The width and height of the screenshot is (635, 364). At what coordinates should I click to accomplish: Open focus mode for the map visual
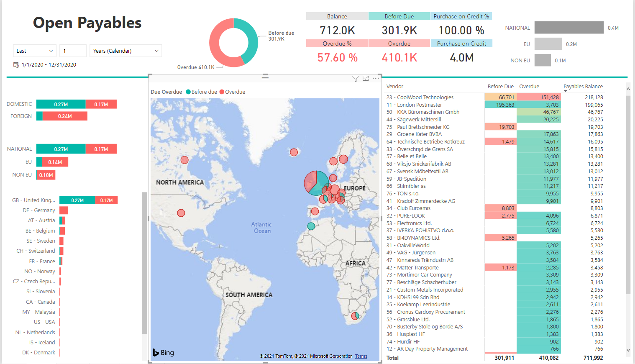[x=366, y=79]
